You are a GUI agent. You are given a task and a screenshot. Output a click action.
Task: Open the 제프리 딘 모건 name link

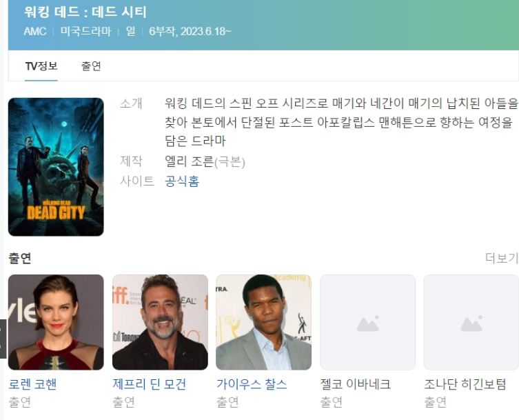pyautogui.click(x=150, y=384)
